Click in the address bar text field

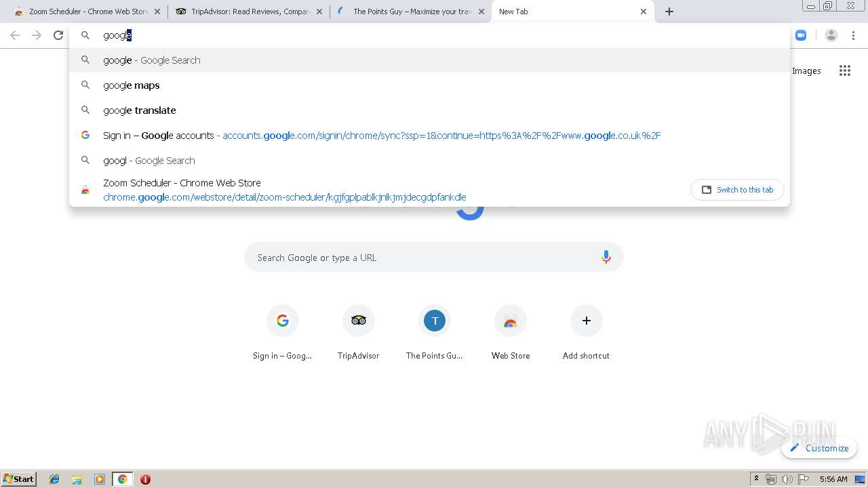[429, 35]
